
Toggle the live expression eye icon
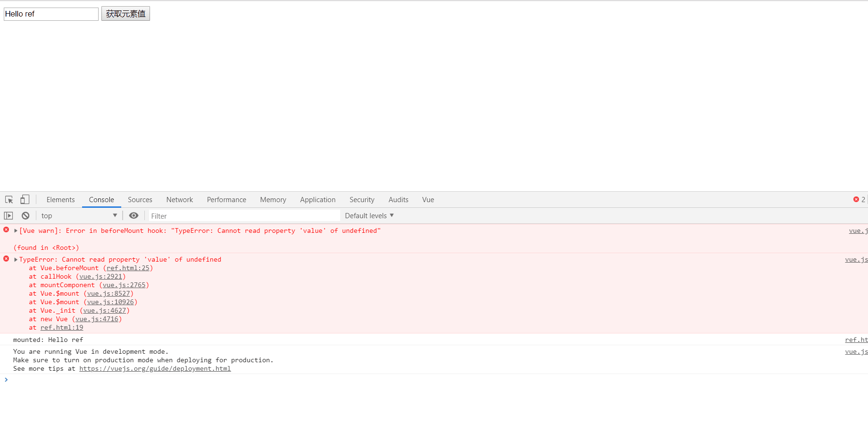134,216
